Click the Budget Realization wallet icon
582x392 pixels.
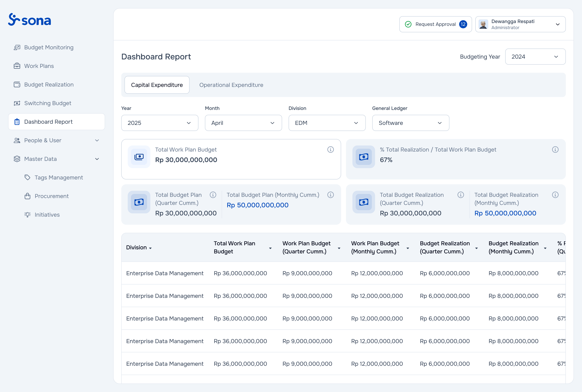[17, 84]
